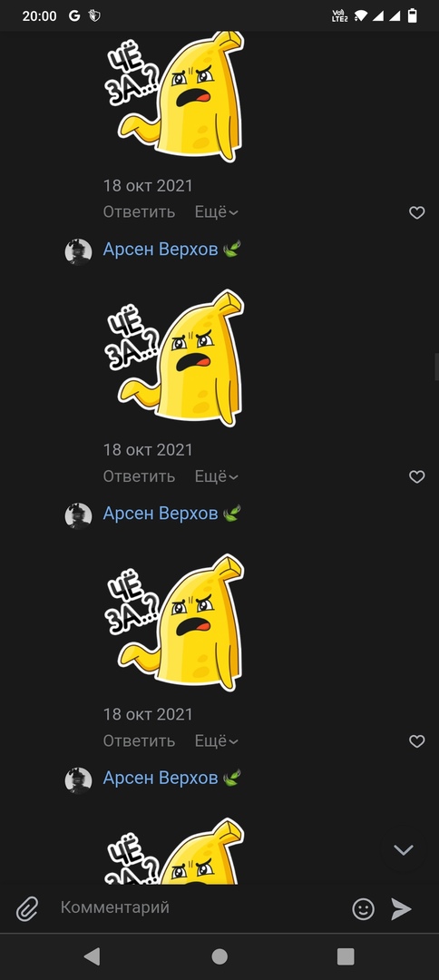Like the third sticker comment

pyautogui.click(x=416, y=741)
